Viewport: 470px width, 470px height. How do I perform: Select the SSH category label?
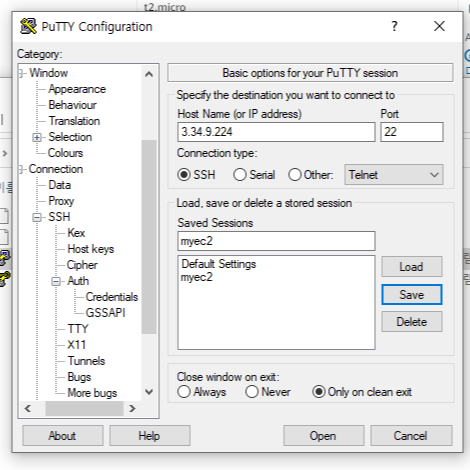tap(59, 217)
